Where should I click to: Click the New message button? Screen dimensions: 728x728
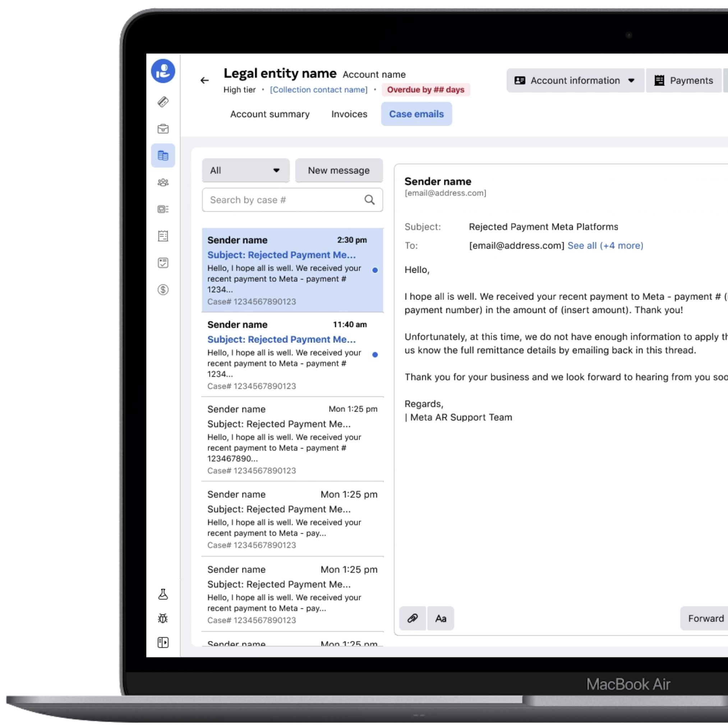[339, 170]
